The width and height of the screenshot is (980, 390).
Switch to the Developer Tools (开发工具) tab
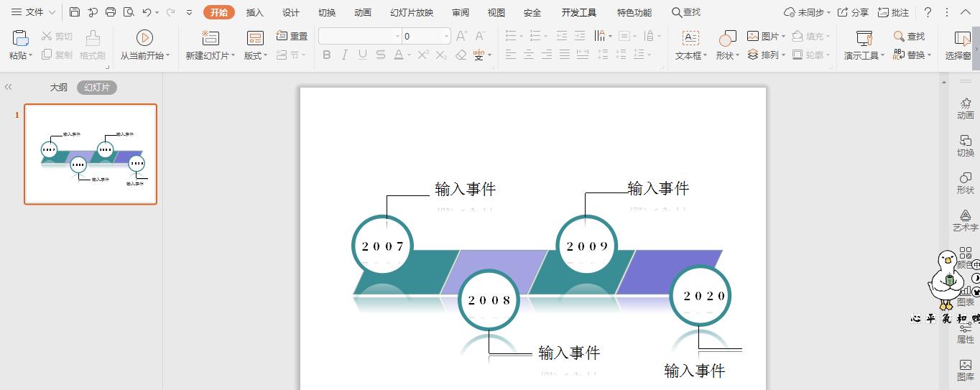(x=579, y=12)
